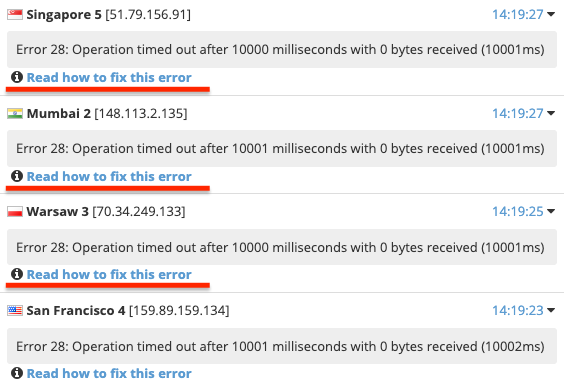
Task: Click the info icon under Singapore 5 error
Action: pos(17,77)
